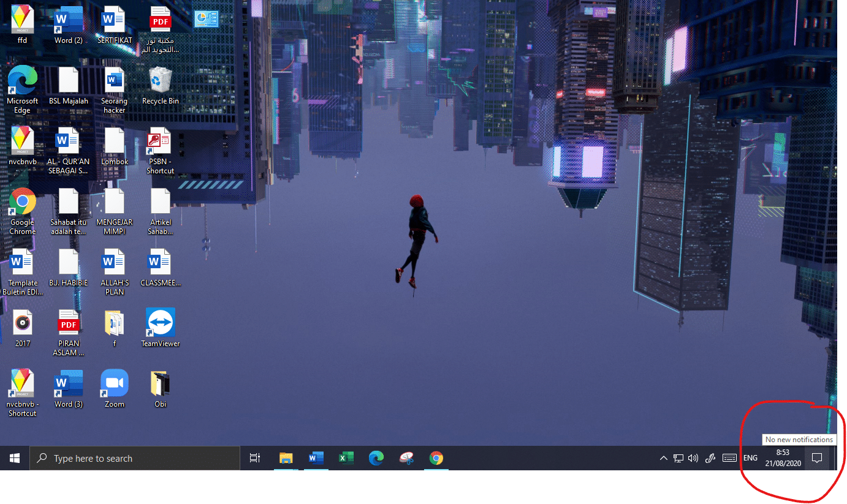The image size is (847, 504).
Task: Open Task View from the taskbar
Action: pos(255,458)
